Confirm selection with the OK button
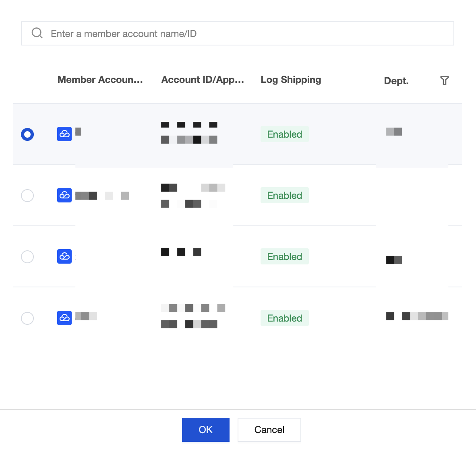 point(206,429)
